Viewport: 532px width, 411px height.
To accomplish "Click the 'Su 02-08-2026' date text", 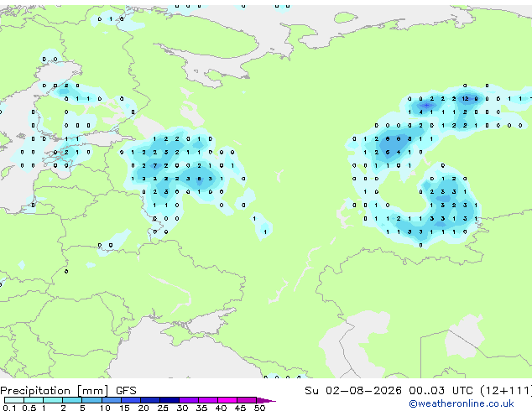I will click(353, 391).
